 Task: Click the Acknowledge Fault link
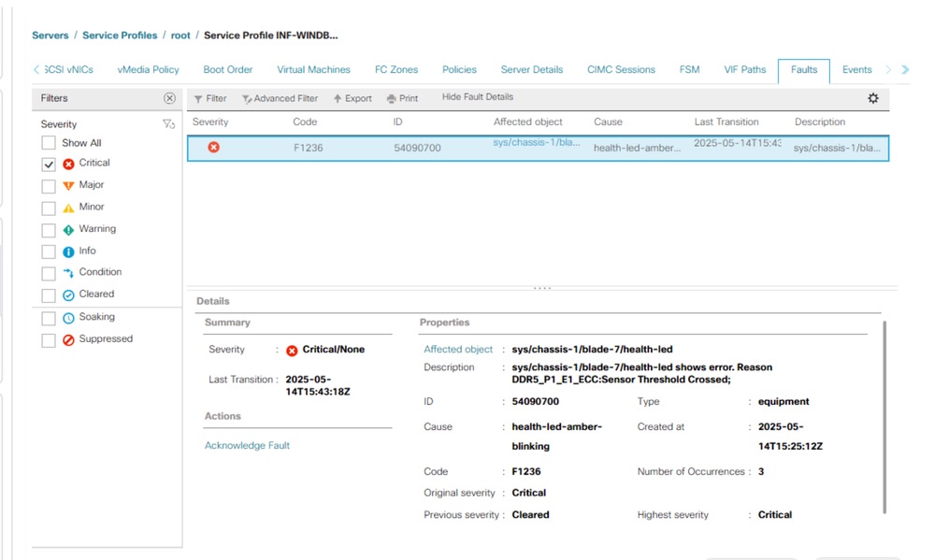247,446
